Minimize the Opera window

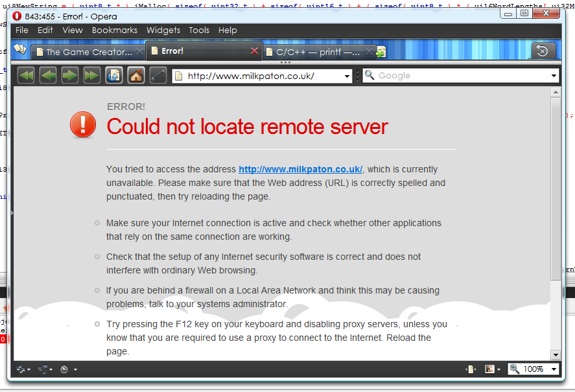pyautogui.click(x=508, y=14)
